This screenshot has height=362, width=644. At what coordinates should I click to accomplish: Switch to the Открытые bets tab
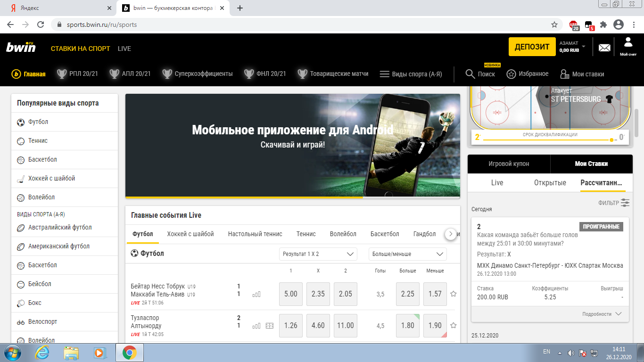pyautogui.click(x=550, y=183)
